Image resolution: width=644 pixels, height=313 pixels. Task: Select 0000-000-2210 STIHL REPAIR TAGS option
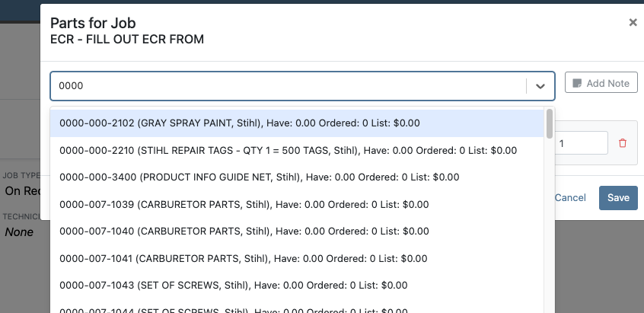click(297, 150)
